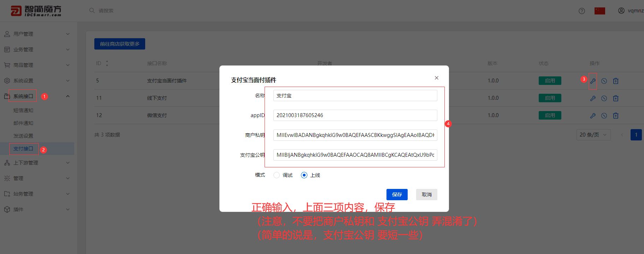This screenshot has height=254, width=644.
Task: Open the 系统接口 menu item
Action: point(23,96)
